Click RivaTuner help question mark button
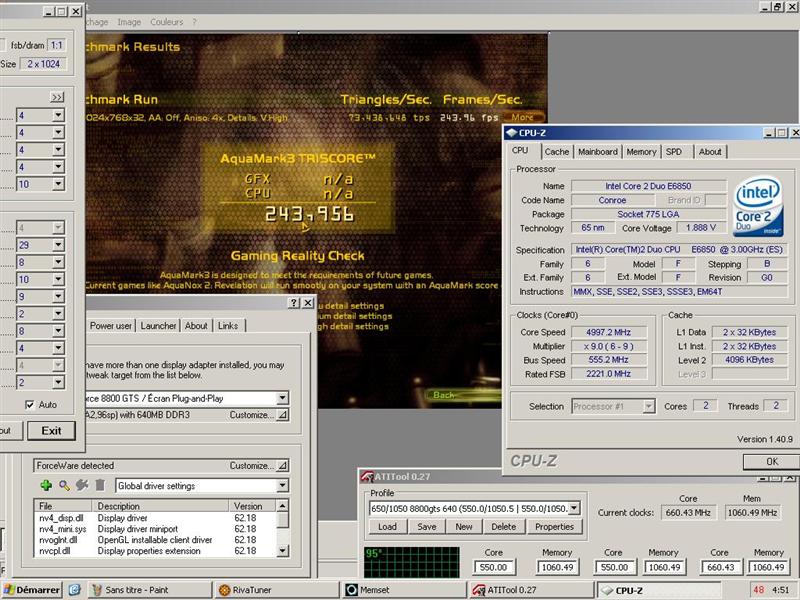Viewport: 800px width, 600px height. 293,303
